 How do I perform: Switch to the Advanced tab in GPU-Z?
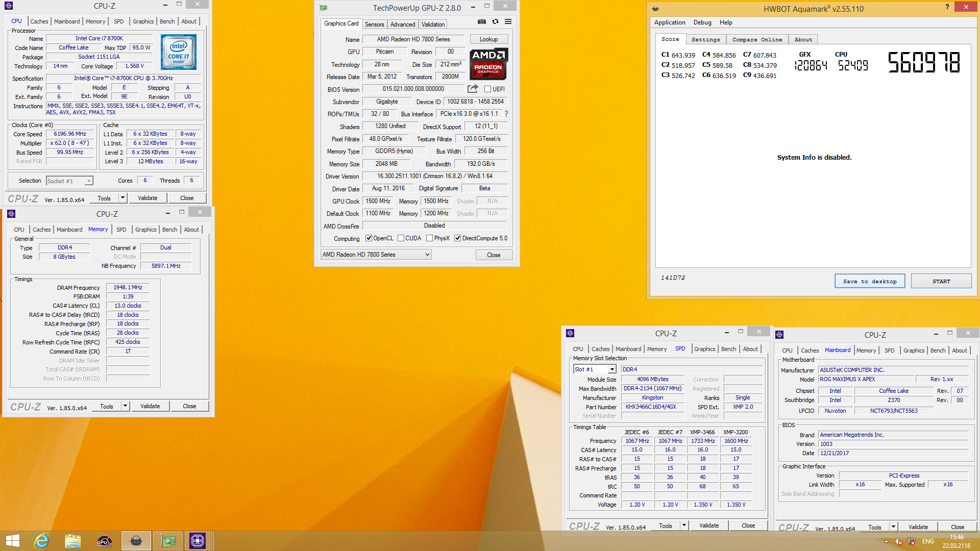(403, 24)
